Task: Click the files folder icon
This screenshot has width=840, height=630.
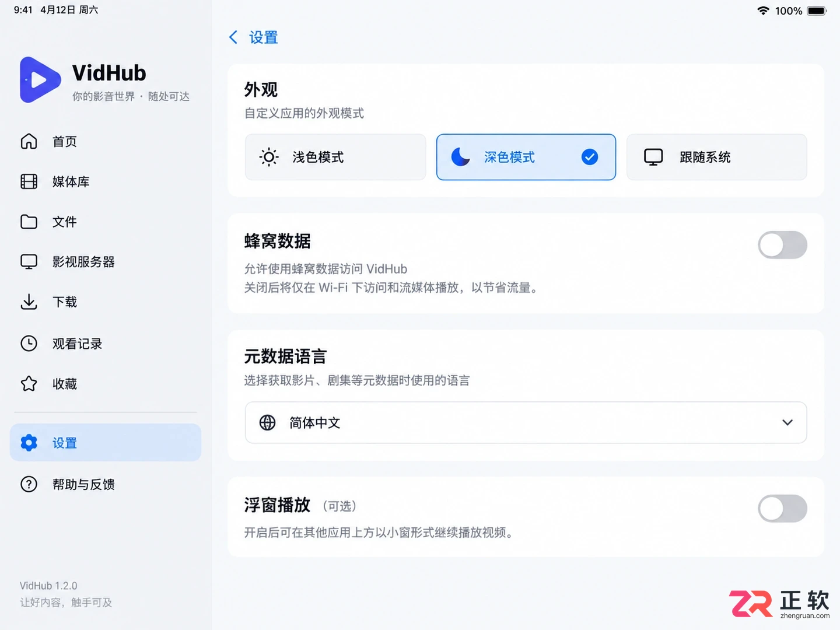Action: (29, 222)
